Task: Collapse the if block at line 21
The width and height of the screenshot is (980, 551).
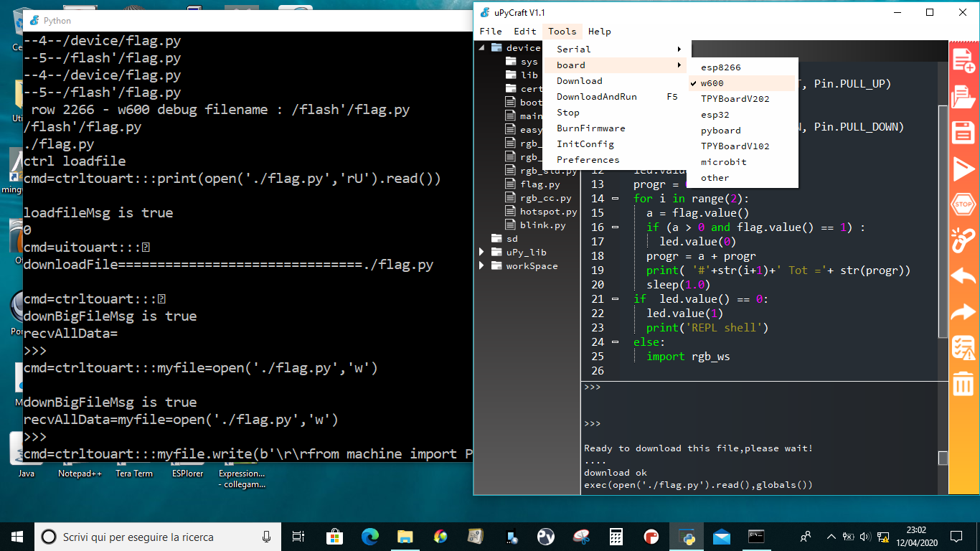Action: click(616, 298)
